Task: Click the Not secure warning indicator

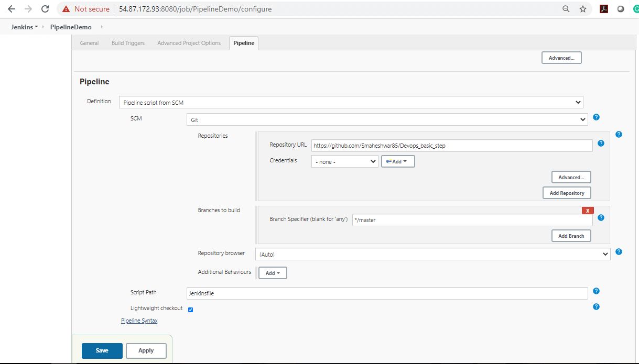Action: 85,8
